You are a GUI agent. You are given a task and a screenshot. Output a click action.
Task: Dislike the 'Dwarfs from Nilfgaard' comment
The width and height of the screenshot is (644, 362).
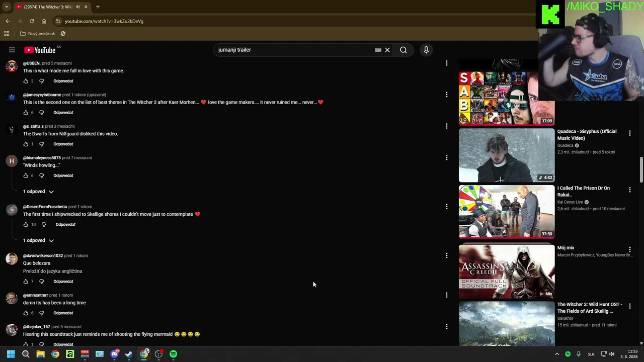coord(42,144)
